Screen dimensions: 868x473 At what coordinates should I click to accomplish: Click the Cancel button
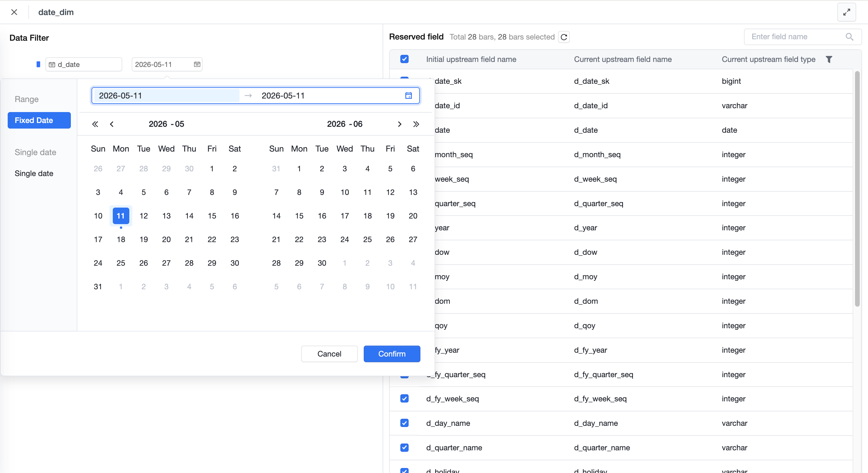(329, 354)
